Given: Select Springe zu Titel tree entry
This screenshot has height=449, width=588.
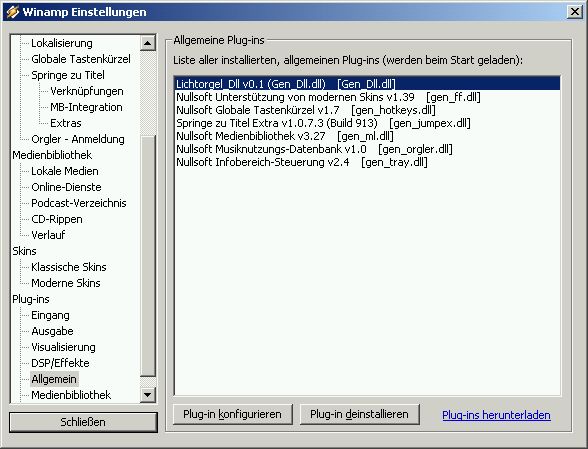Looking at the screenshot, I should (x=68, y=75).
